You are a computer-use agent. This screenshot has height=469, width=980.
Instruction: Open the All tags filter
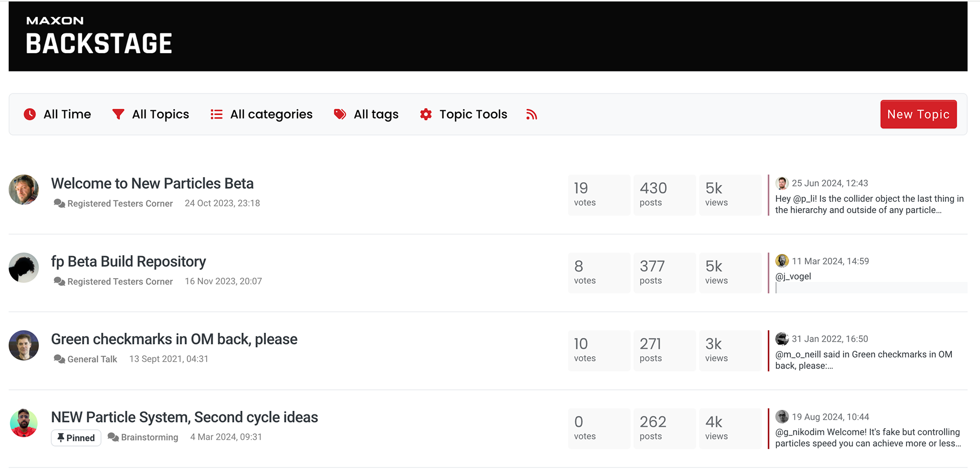366,114
